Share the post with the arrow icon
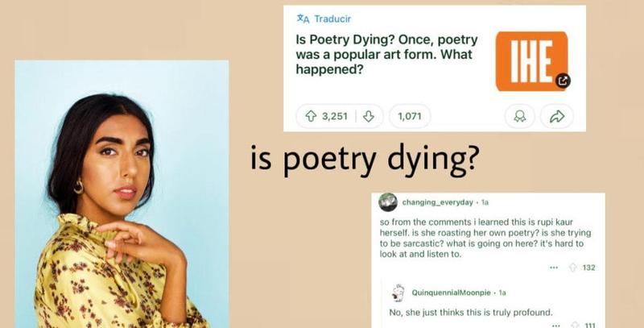This screenshot has width=644, height=328. 555,116
